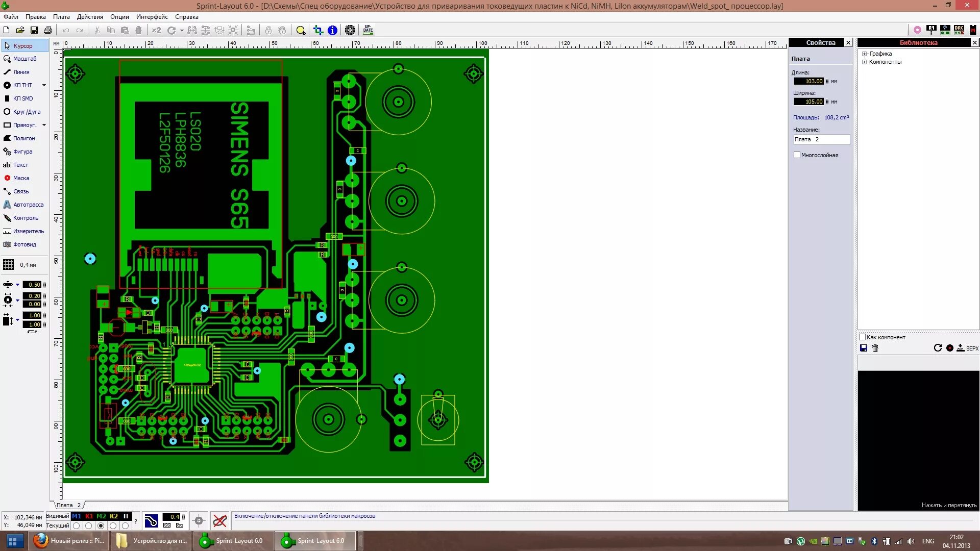
Task: Enable the Многослойная checkbox
Action: pos(797,155)
